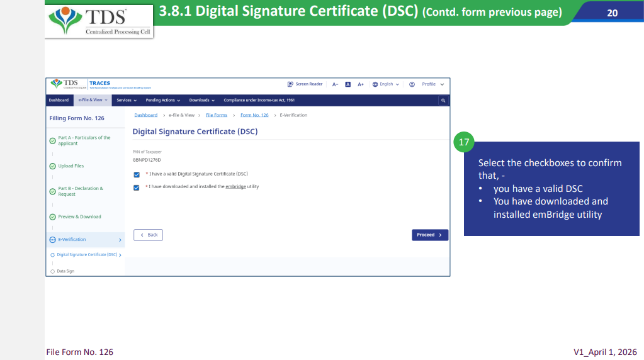Image resolution: width=644 pixels, height=360 pixels.
Task: Click the search magnifier icon in navbar
Action: click(x=443, y=100)
